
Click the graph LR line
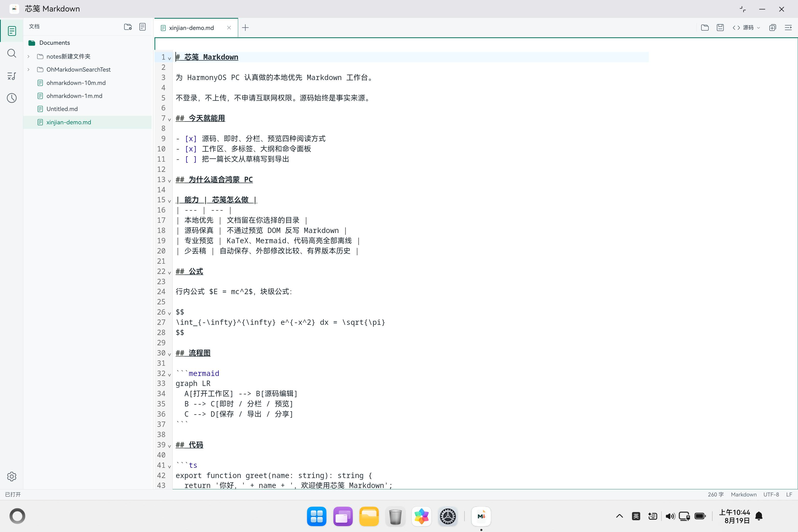193,383
